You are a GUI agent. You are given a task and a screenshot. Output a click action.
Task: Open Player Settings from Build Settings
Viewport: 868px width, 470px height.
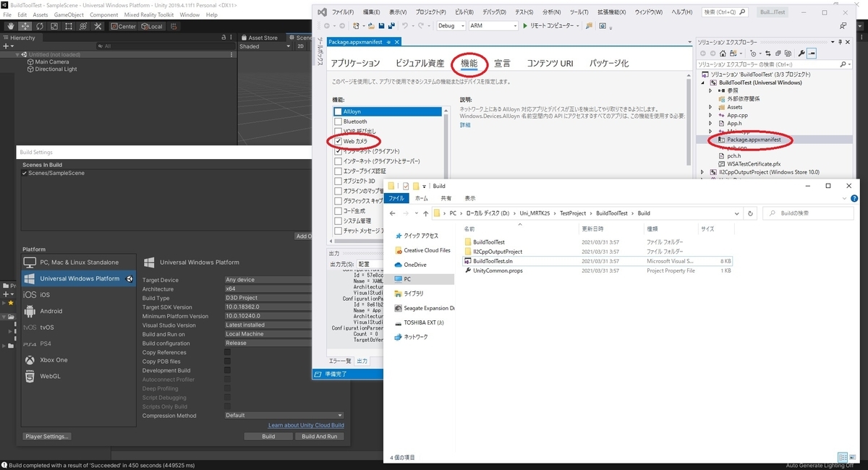47,437
